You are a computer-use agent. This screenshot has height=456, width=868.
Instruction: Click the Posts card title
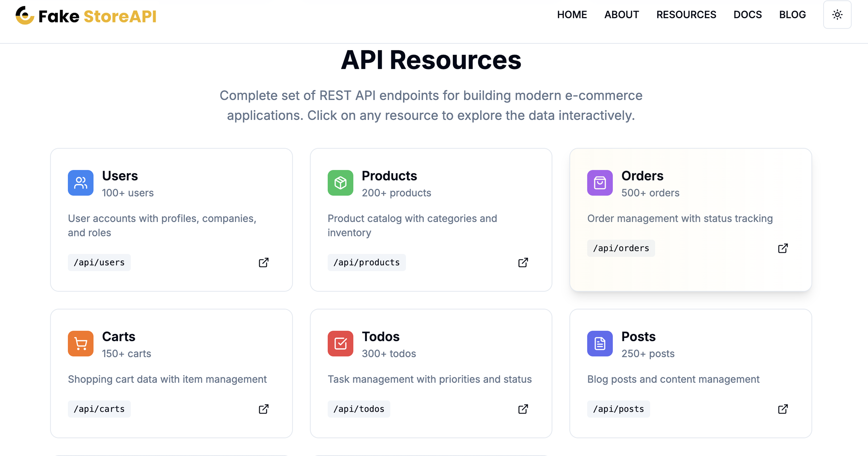(x=638, y=336)
